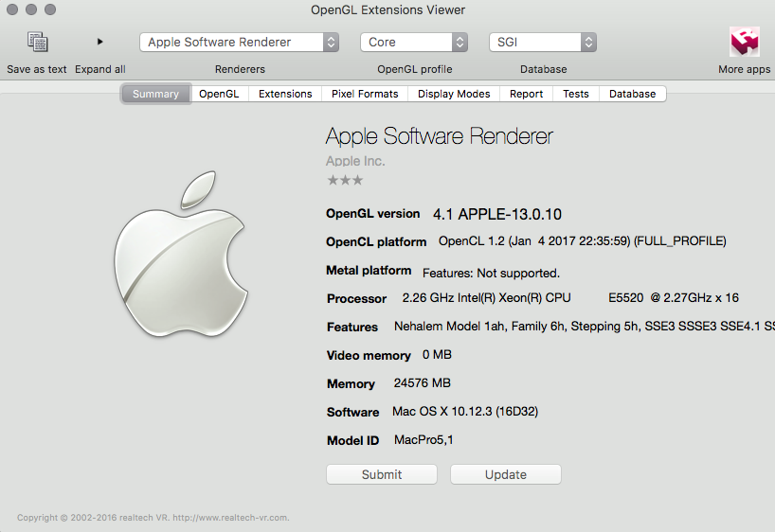Click the Metal 'Features: Not supported.' text
This screenshot has height=532, width=775.
[491, 274]
